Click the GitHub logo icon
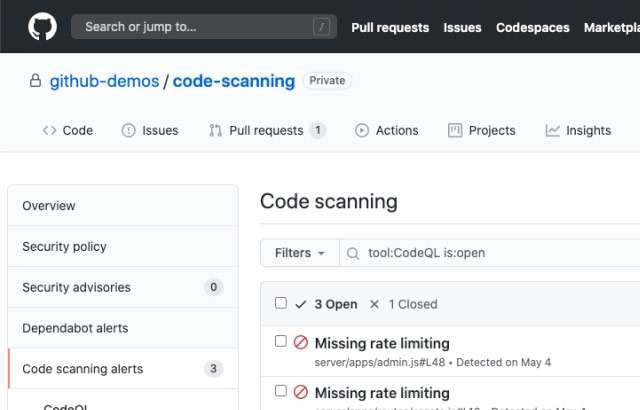The width and height of the screenshot is (640, 410). [42, 27]
